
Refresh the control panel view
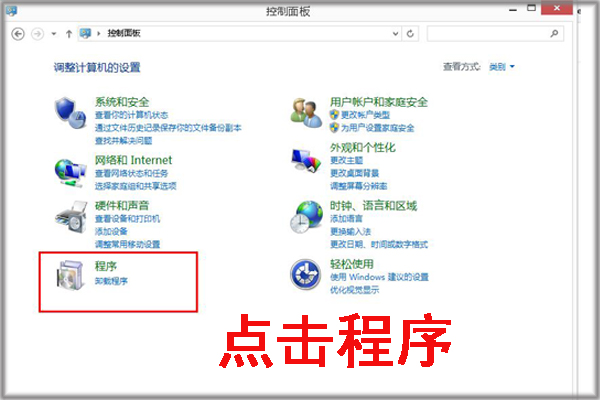410,34
